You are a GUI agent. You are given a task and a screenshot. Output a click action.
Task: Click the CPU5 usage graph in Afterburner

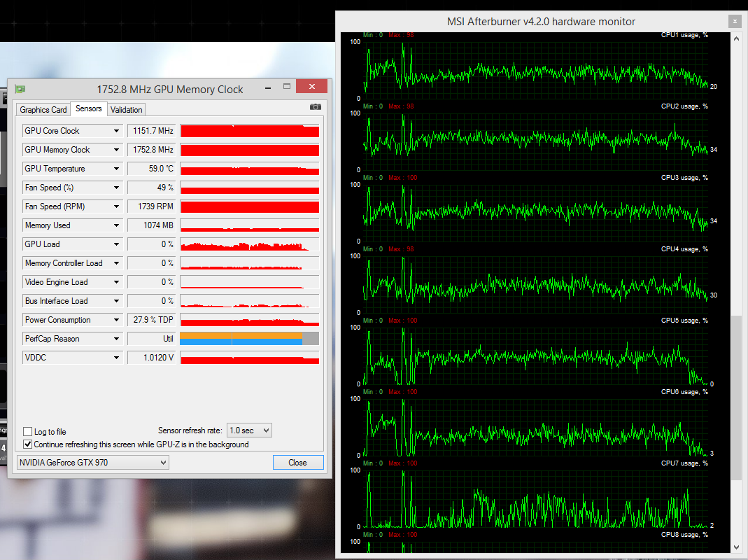[536, 356]
